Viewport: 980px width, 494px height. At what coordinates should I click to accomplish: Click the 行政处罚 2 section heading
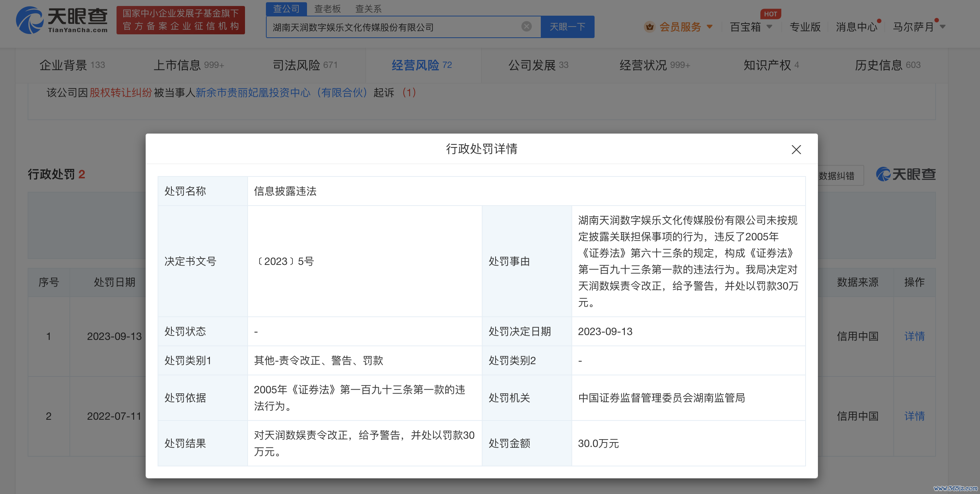click(56, 174)
